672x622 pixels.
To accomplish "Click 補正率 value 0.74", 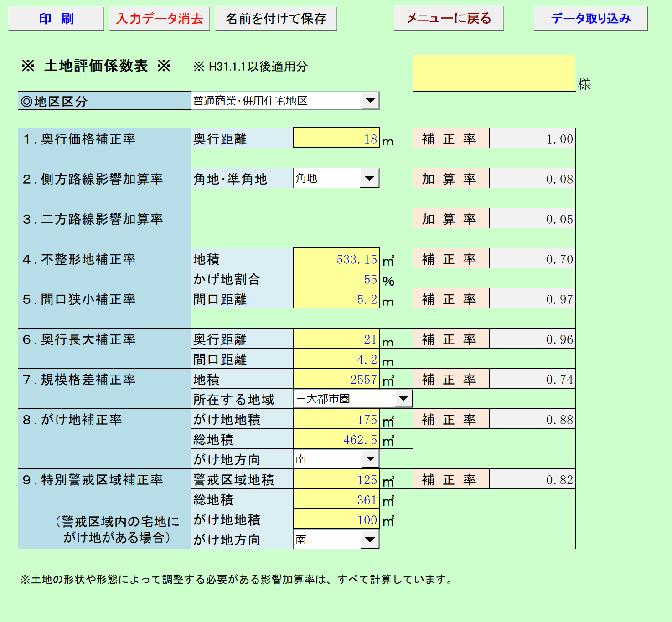I will 532,379.
